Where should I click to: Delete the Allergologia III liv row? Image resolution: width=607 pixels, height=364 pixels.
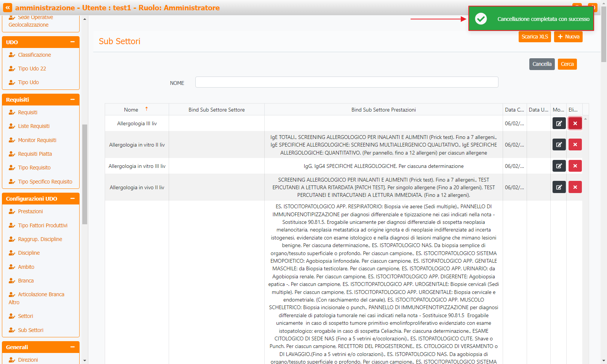[x=575, y=123]
